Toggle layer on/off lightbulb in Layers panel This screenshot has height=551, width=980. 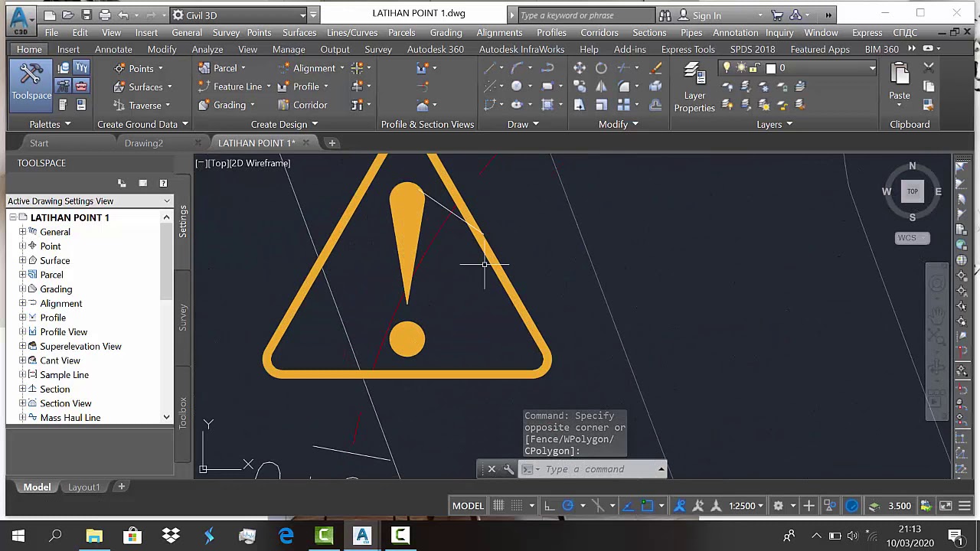(x=727, y=68)
